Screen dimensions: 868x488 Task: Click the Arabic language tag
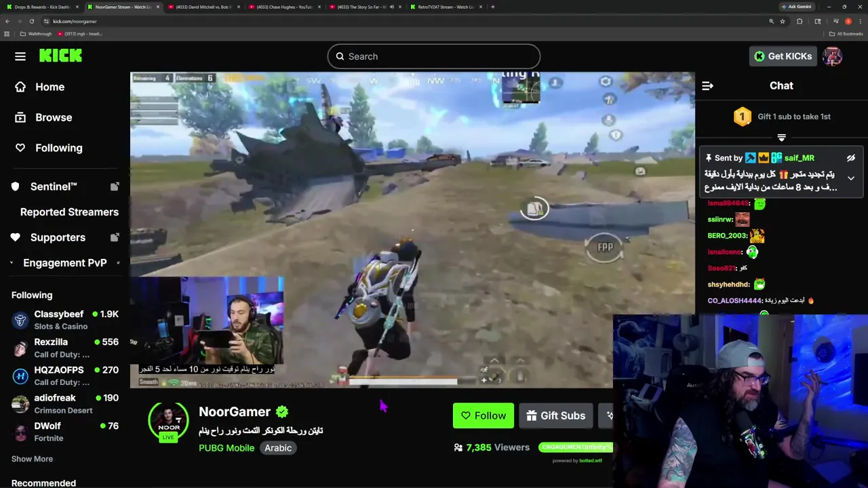point(278,448)
